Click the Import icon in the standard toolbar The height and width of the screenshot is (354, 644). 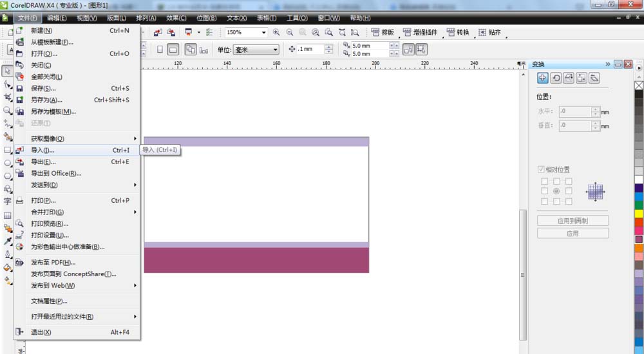(x=158, y=32)
